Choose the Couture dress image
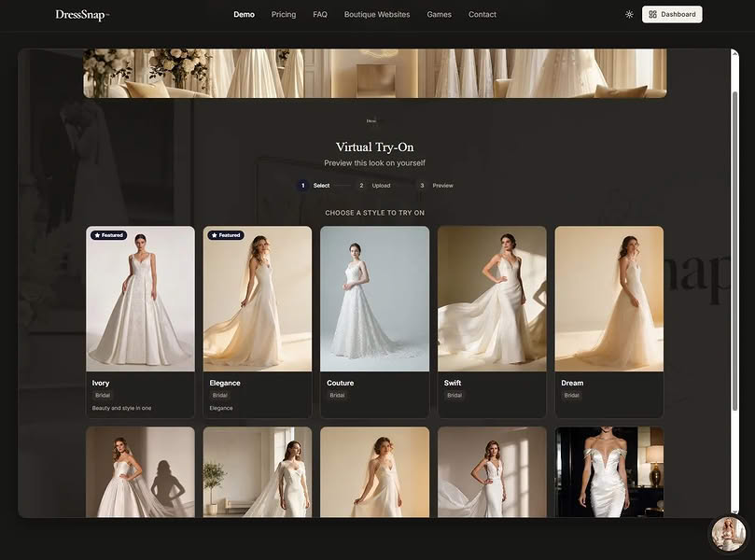The width and height of the screenshot is (755, 560). [374, 299]
